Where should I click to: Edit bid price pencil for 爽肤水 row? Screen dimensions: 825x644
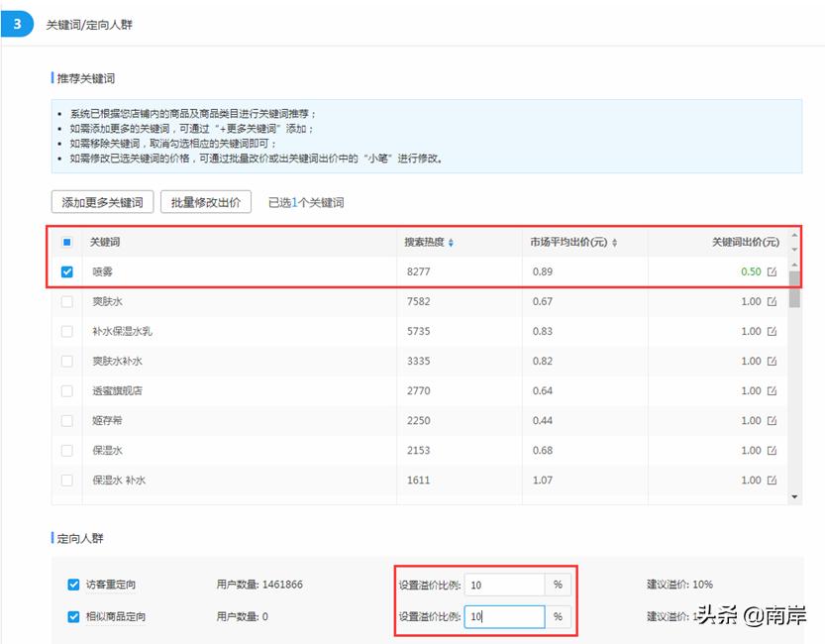772,301
